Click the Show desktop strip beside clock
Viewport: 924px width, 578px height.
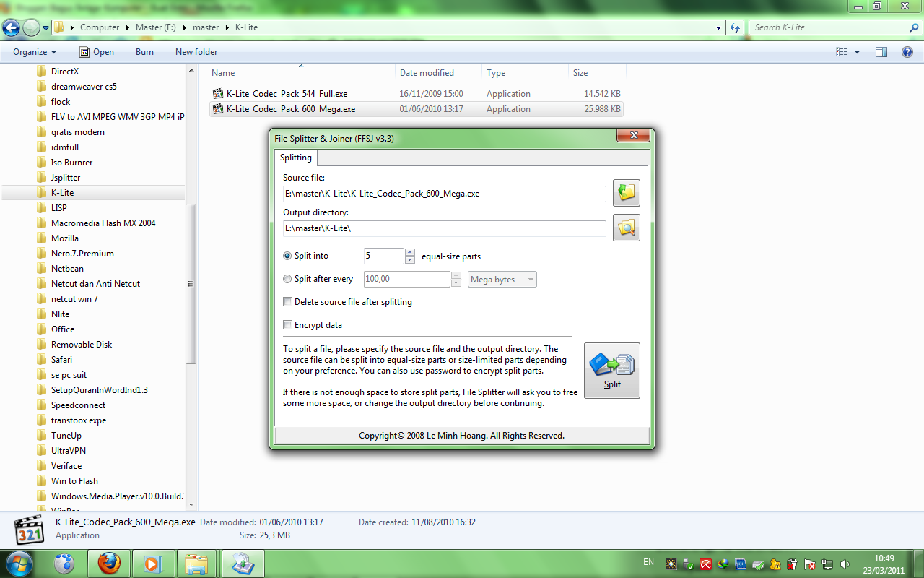tap(918, 564)
